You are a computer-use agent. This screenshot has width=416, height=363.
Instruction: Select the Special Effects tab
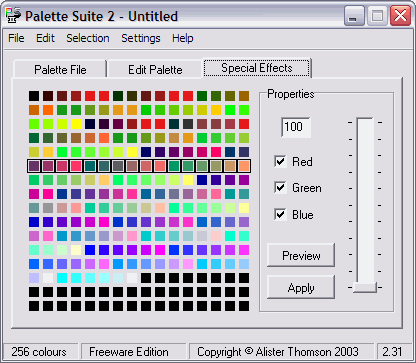point(257,68)
